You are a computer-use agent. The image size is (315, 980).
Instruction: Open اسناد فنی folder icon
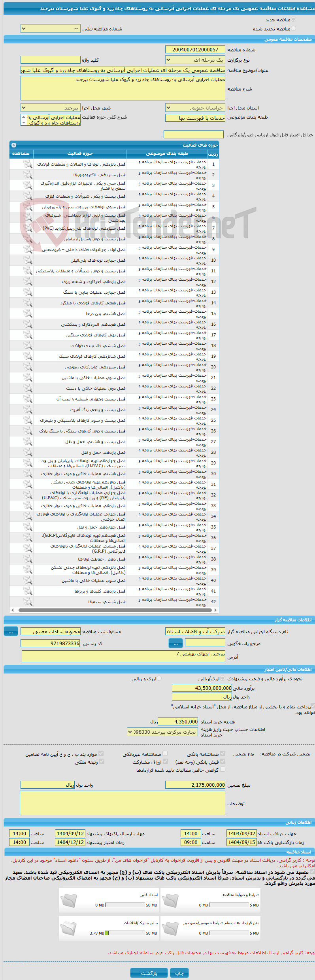(x=68, y=901)
